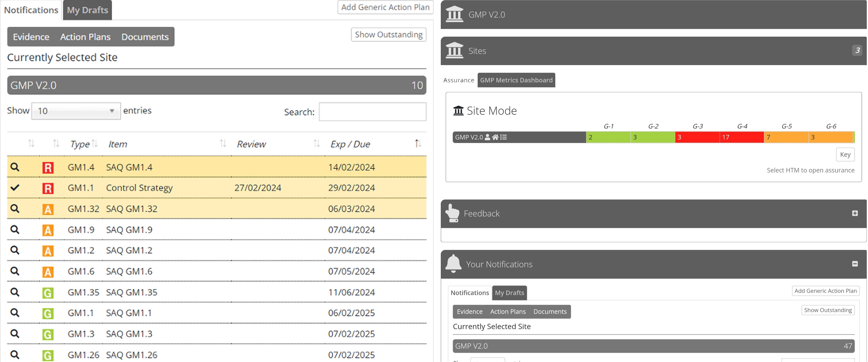Collapse Your Notifications panel with minus icon
868x362 pixels.
[x=854, y=264]
